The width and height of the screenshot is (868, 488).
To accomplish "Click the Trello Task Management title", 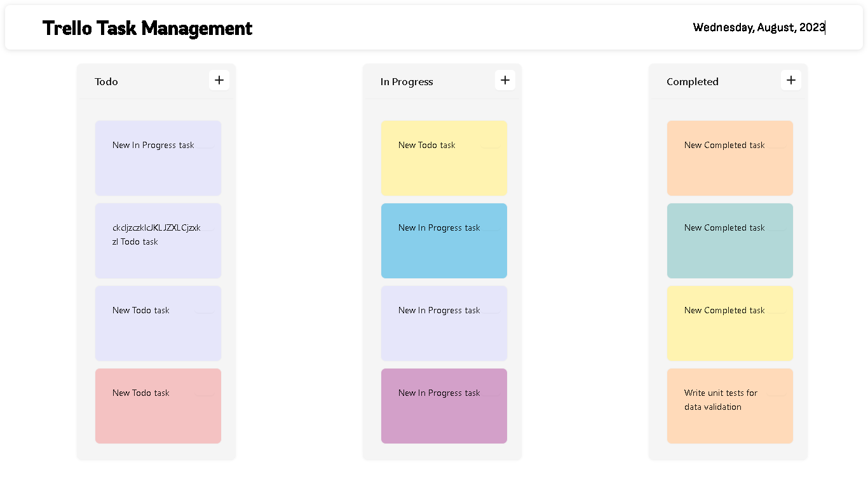I will point(147,28).
